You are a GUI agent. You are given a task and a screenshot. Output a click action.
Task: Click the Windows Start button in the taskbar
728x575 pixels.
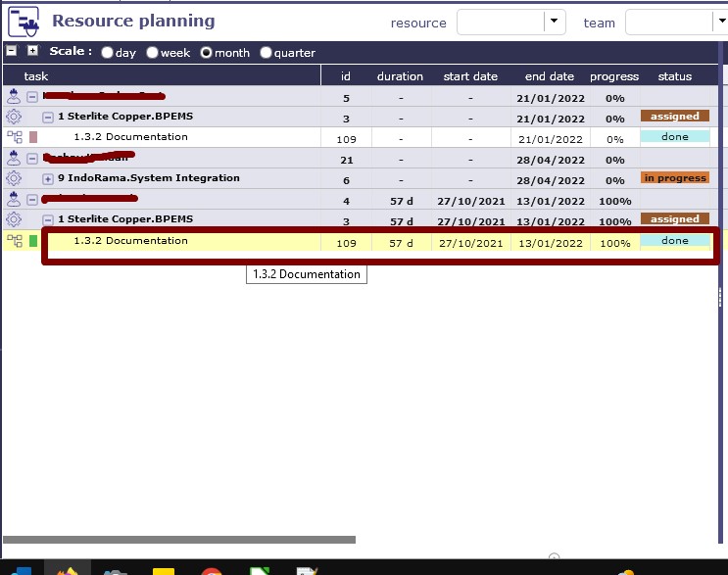21,568
